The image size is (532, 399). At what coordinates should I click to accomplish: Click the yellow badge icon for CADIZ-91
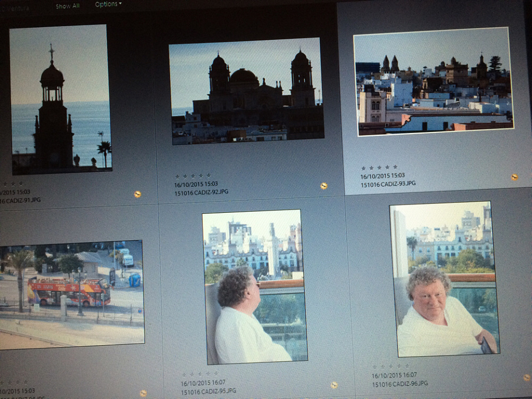coord(137,194)
